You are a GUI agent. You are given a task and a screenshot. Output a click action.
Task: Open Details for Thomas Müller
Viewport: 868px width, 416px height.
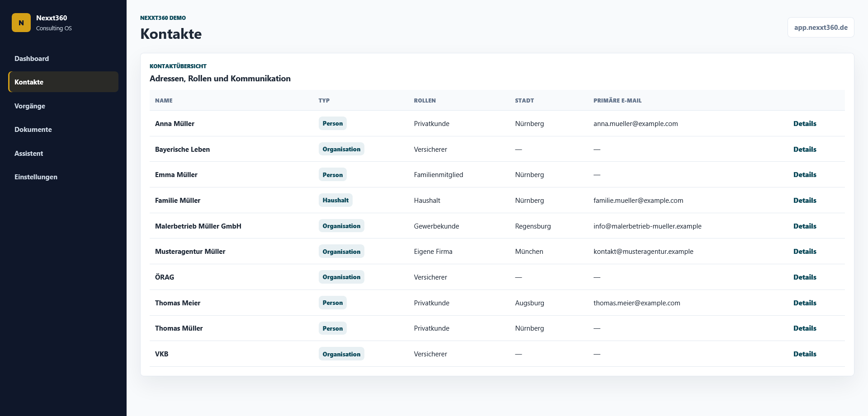(x=805, y=328)
